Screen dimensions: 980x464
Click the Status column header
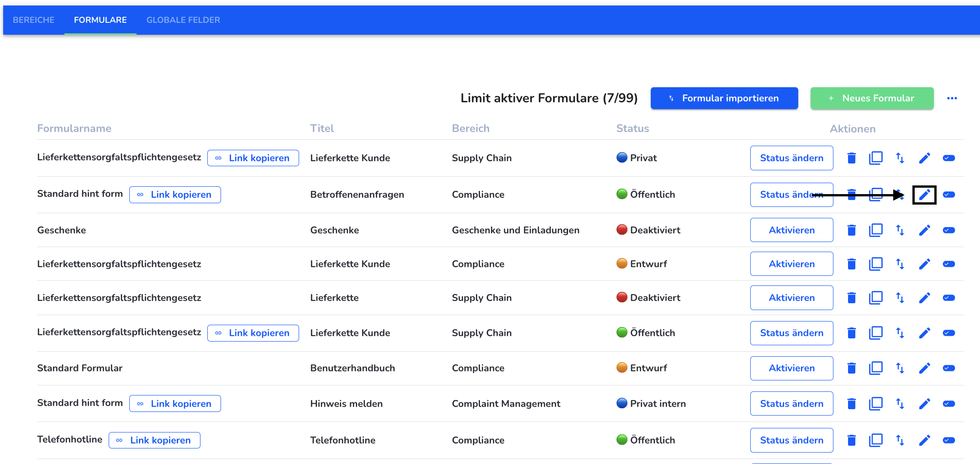(632, 128)
